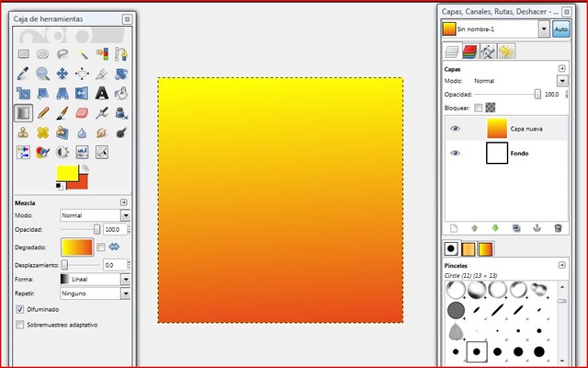Select the Alignment tool

[x=82, y=74]
